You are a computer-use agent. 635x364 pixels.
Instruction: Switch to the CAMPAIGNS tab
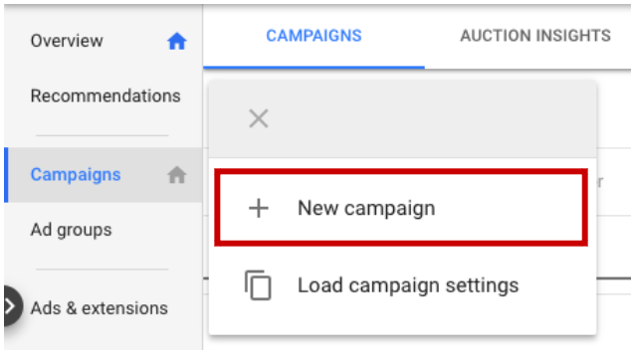coord(314,36)
